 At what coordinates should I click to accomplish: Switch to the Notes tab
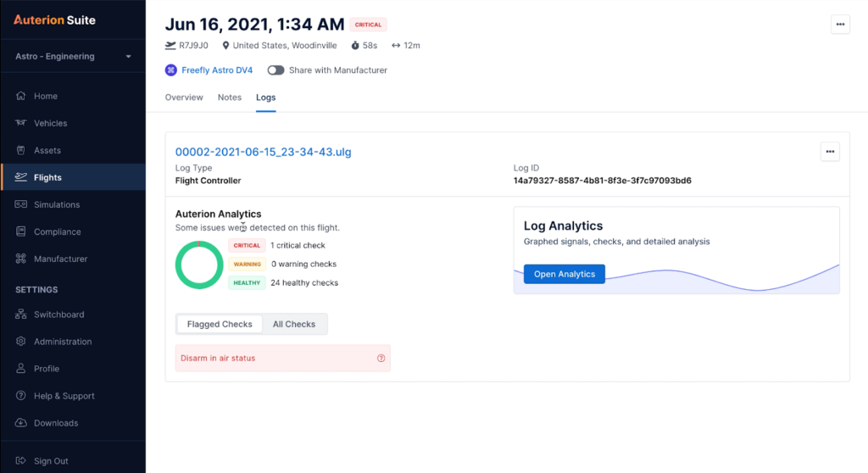click(x=229, y=97)
